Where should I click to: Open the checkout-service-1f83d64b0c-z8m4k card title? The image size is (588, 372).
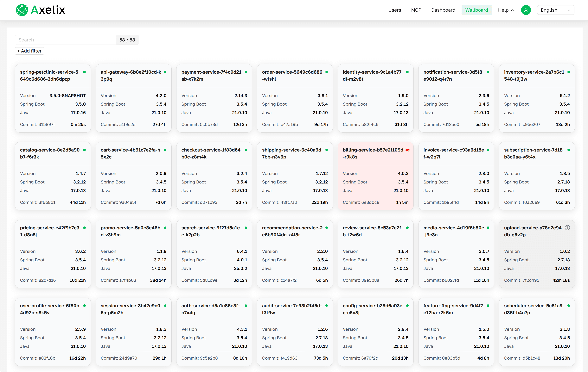[211, 153]
